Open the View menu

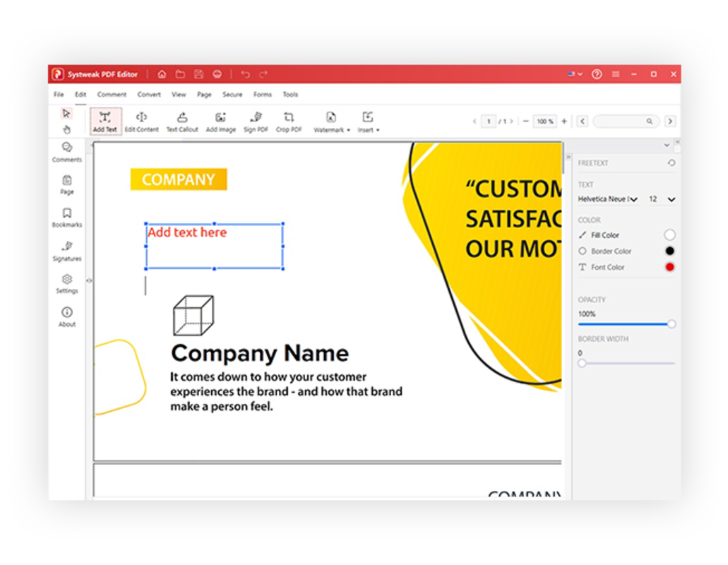tap(179, 94)
